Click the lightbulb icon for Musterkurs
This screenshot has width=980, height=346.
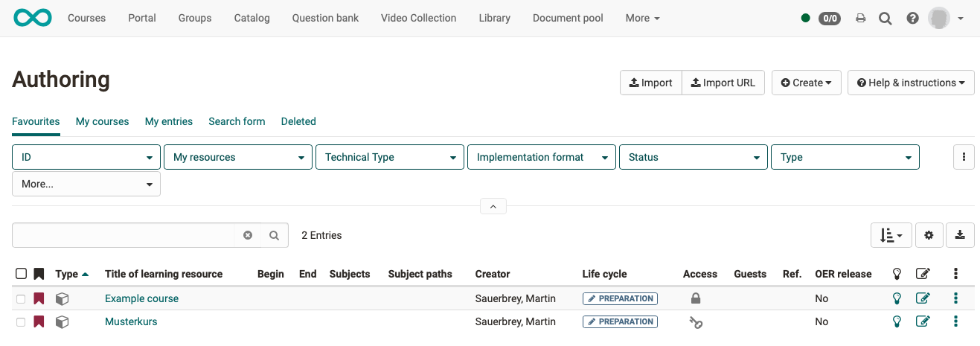pyautogui.click(x=897, y=321)
